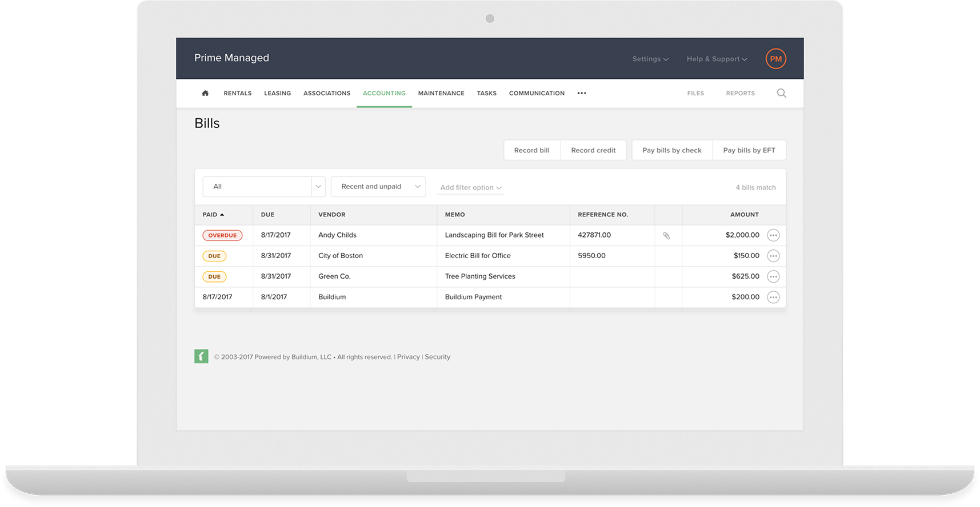Viewport: 980px width, 507px height.
Task: Open the Associations menu
Action: tap(327, 93)
